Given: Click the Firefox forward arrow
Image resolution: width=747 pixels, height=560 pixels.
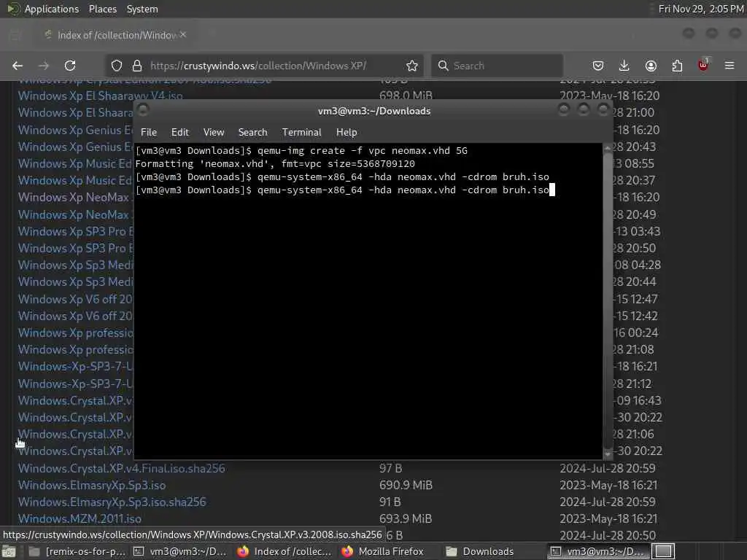Looking at the screenshot, I should (x=44, y=66).
